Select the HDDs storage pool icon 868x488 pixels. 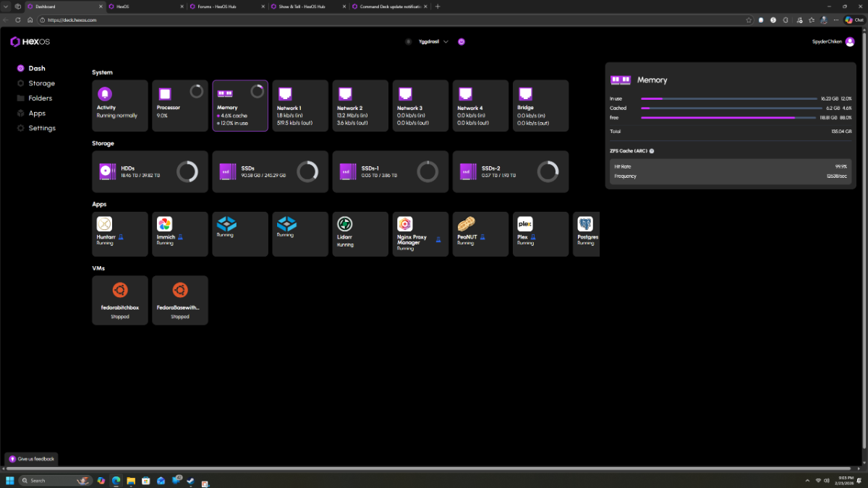pyautogui.click(x=107, y=171)
